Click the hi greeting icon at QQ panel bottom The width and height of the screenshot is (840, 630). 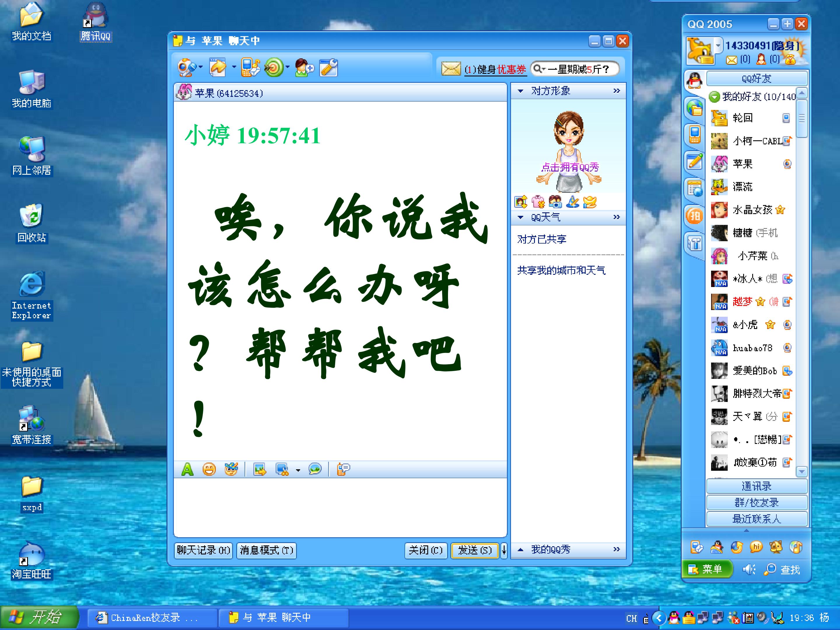(756, 547)
